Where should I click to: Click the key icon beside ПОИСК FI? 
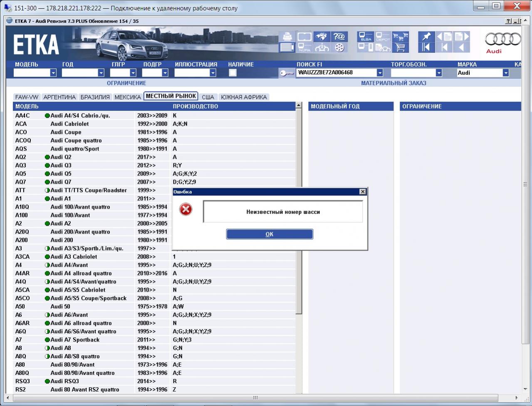[287, 73]
